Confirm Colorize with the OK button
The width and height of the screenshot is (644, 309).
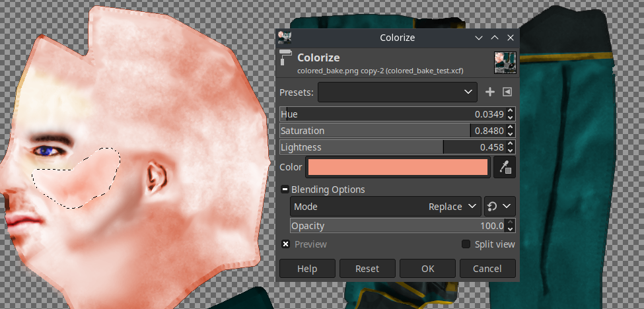pos(427,269)
